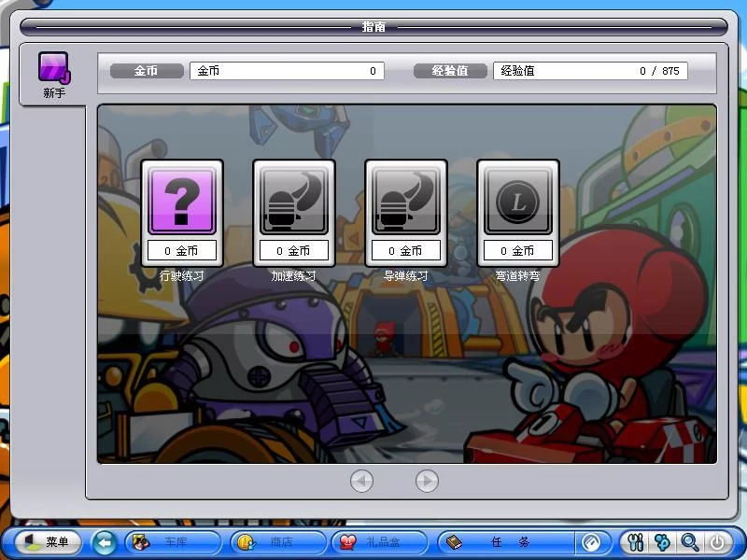Click the 新手 rank label text

tap(54, 92)
